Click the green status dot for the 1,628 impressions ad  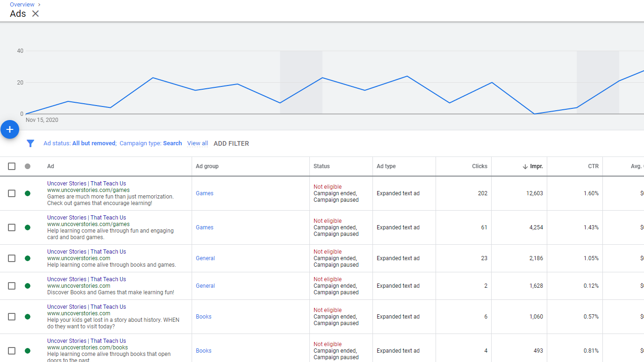(28, 286)
